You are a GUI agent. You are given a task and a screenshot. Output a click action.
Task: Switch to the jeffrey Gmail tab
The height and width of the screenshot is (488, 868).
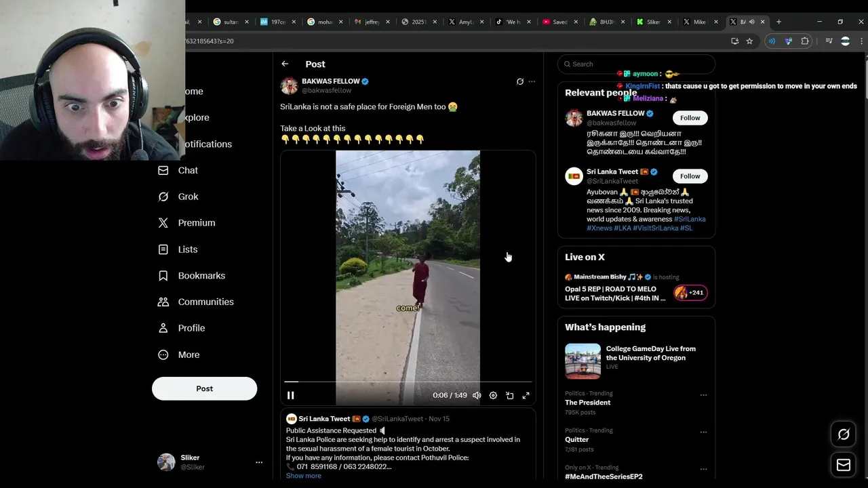pyautogui.click(x=371, y=22)
